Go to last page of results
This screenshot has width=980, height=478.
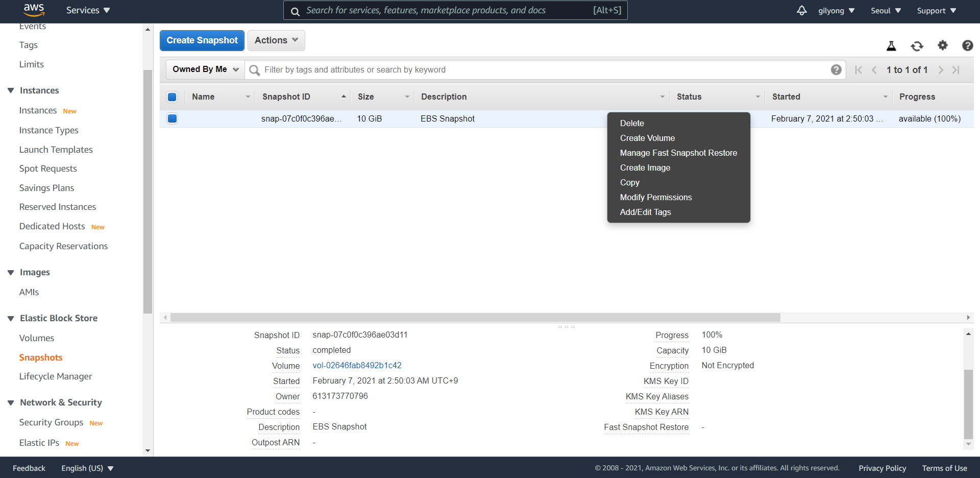956,70
